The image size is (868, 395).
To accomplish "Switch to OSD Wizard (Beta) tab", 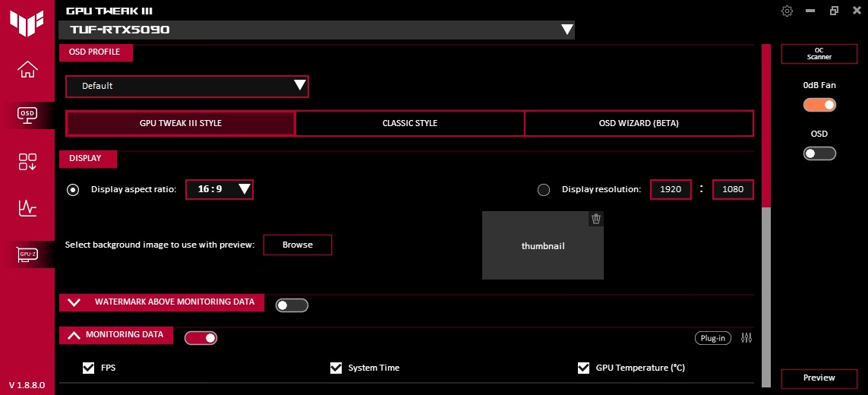I will pos(639,124).
